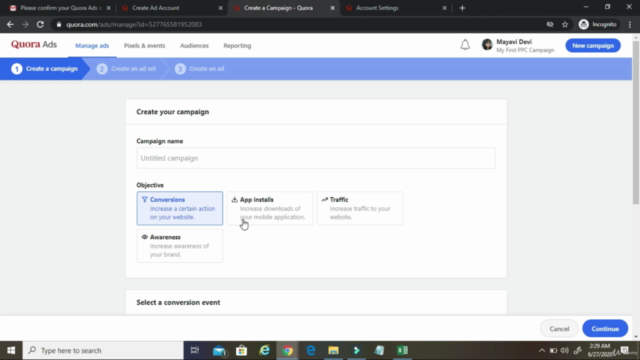
Task: Open Microsoft Store in taskbar
Action: (x=242, y=350)
